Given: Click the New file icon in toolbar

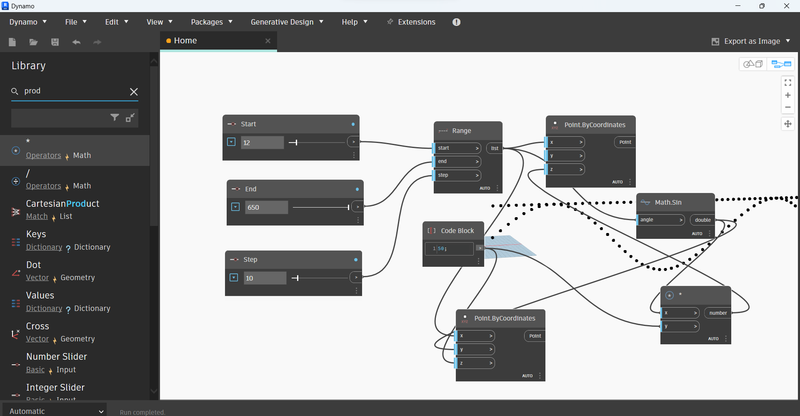Looking at the screenshot, I should [x=12, y=42].
